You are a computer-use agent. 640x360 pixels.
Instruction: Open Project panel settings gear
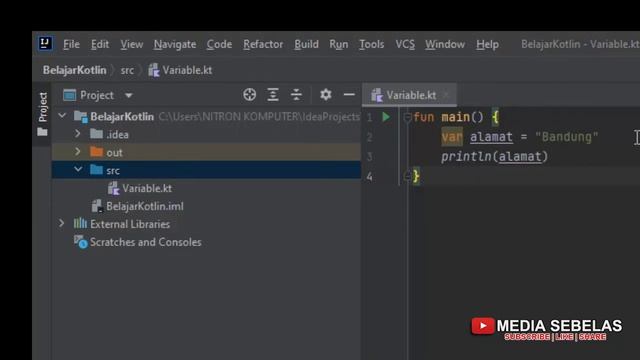(x=325, y=95)
